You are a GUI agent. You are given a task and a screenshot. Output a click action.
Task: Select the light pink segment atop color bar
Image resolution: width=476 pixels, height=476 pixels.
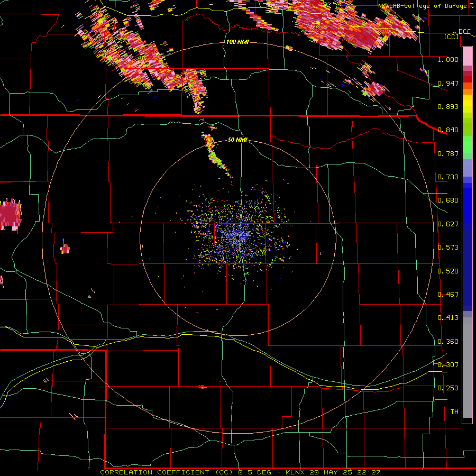[467, 57]
